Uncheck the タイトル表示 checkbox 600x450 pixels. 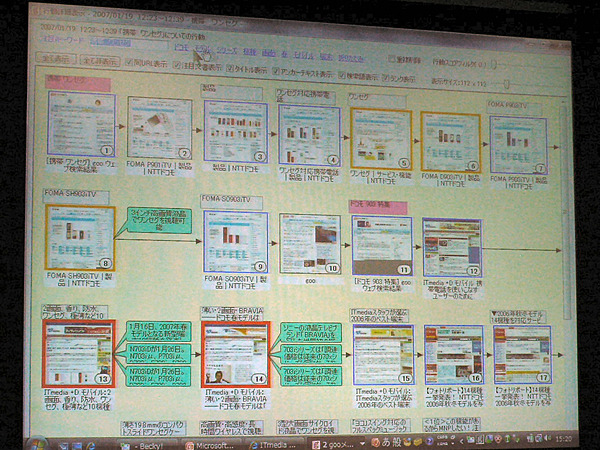230,68
